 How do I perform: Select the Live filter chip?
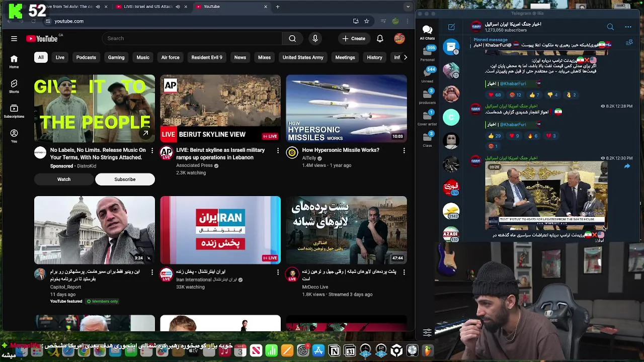[x=60, y=57]
